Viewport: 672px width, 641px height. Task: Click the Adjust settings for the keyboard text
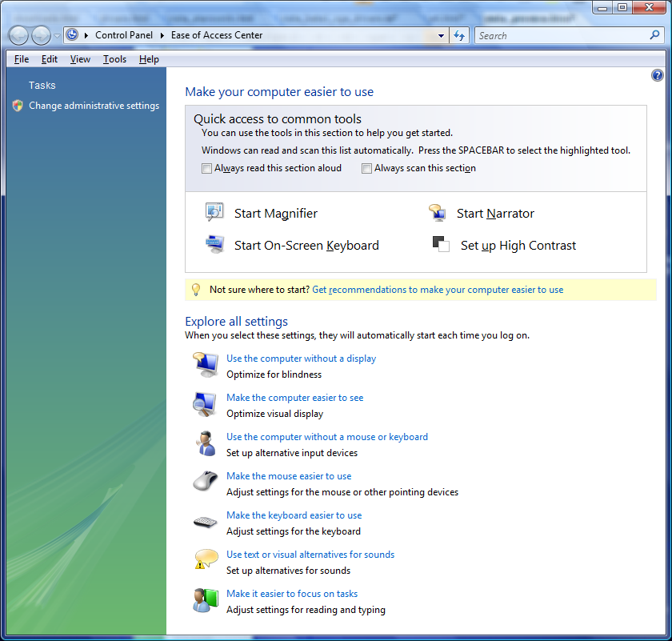(294, 531)
